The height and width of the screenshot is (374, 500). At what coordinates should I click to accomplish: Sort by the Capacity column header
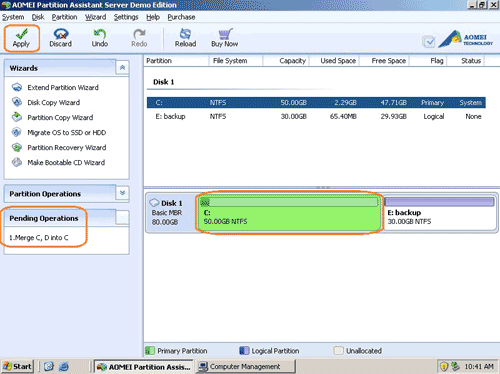point(287,61)
